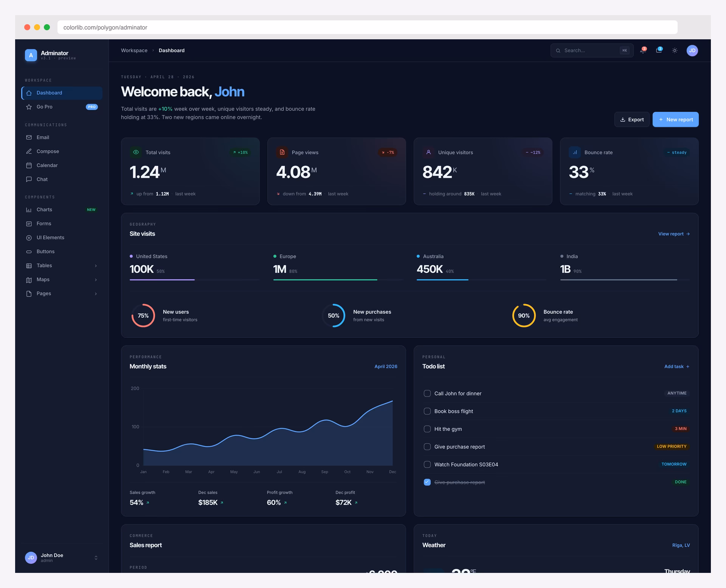726x588 pixels.
Task: Click the Australia progress bar
Action: pyautogui.click(x=481, y=280)
